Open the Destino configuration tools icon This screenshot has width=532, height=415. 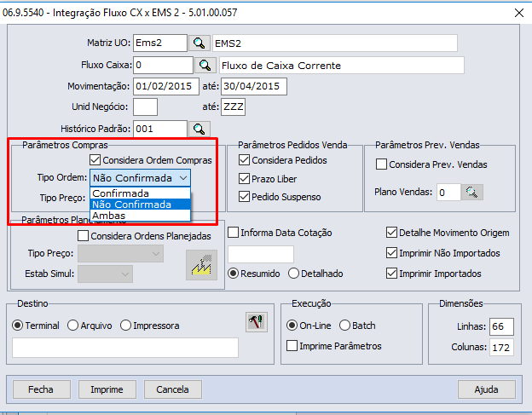coord(257,322)
